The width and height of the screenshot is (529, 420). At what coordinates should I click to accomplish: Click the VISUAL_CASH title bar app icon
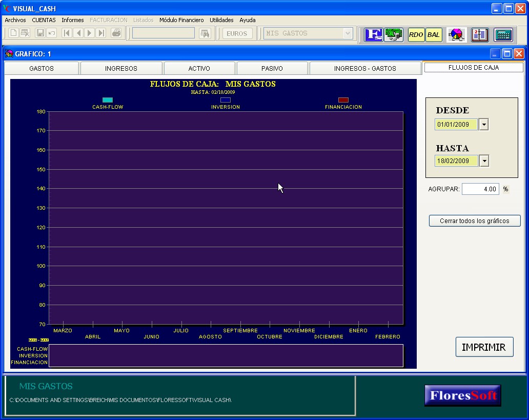(7, 8)
